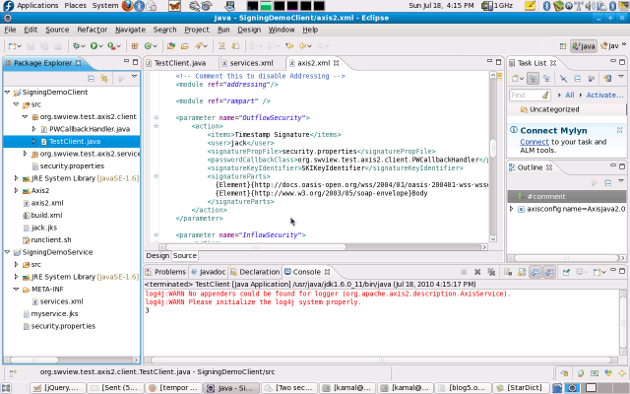630x394 pixels.
Task: Toggle Scheduled presentation in Task List
Action: [x=546, y=79]
